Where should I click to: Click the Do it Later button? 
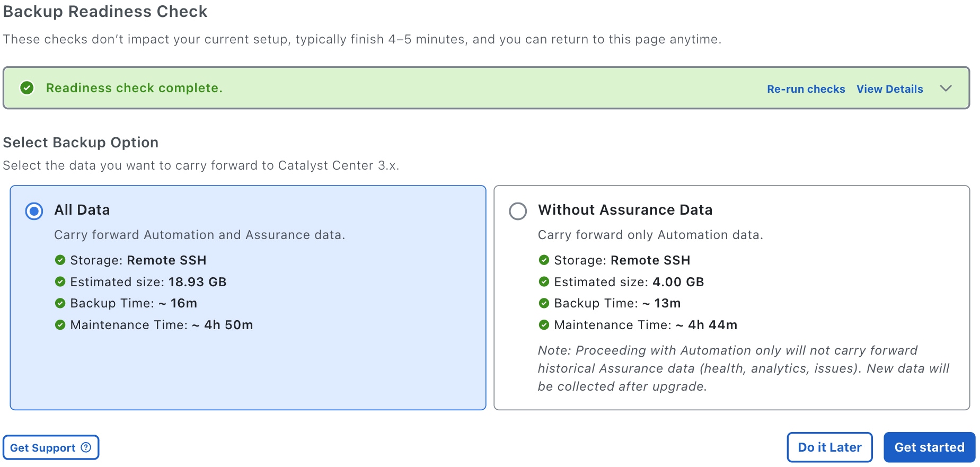(x=830, y=447)
